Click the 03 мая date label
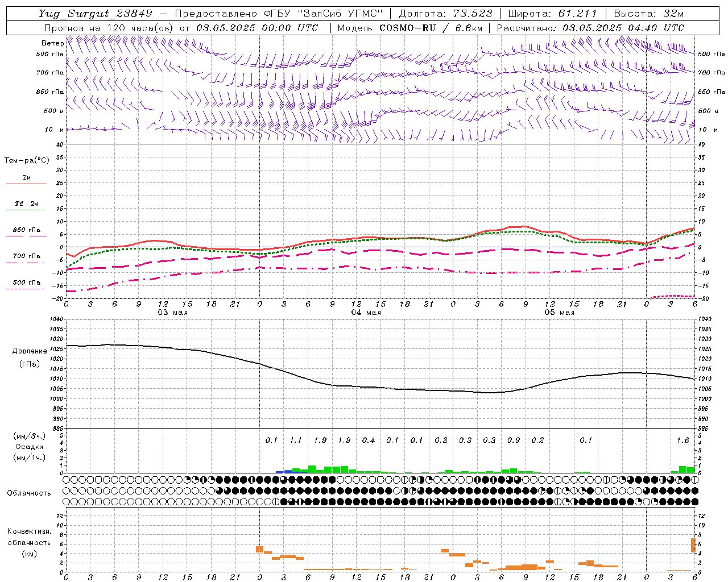The width and height of the screenshot is (728, 582). pyautogui.click(x=172, y=313)
